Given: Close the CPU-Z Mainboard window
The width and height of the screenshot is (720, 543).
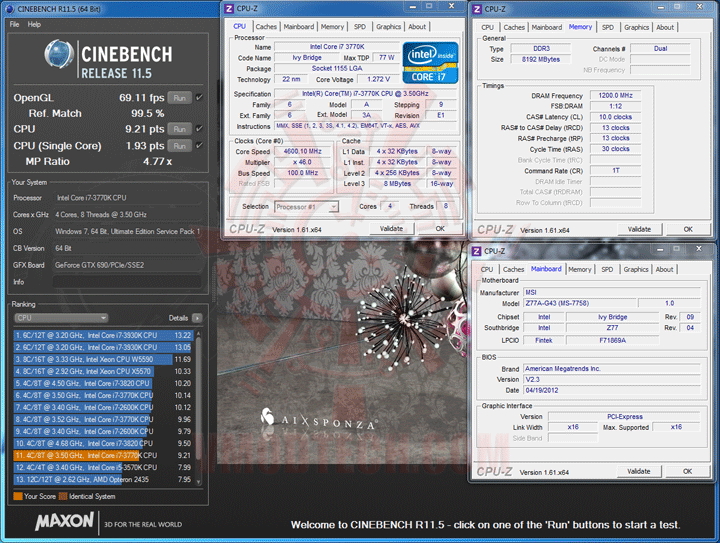Looking at the screenshot, I should pos(699,249).
